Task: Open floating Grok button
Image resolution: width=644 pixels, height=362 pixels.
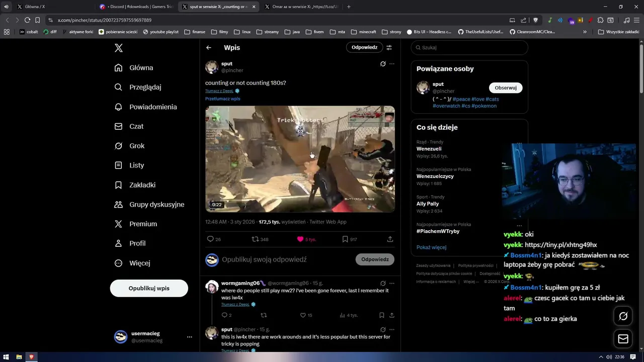Action: [623, 316]
